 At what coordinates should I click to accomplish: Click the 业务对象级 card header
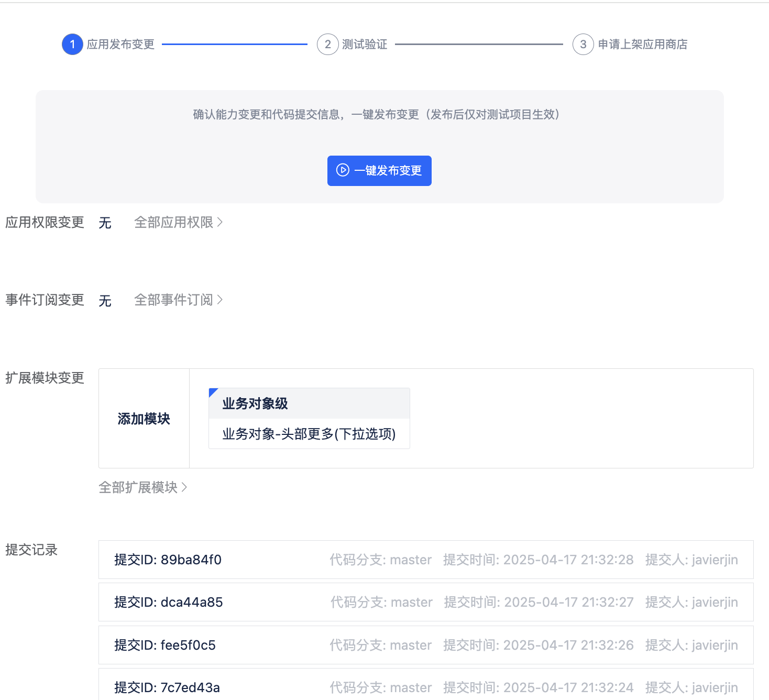pos(309,403)
